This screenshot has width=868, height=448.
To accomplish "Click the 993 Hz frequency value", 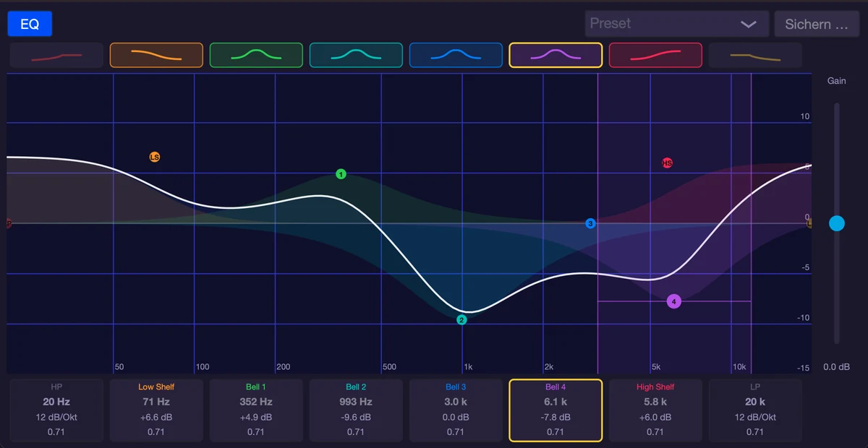I will pos(356,402).
